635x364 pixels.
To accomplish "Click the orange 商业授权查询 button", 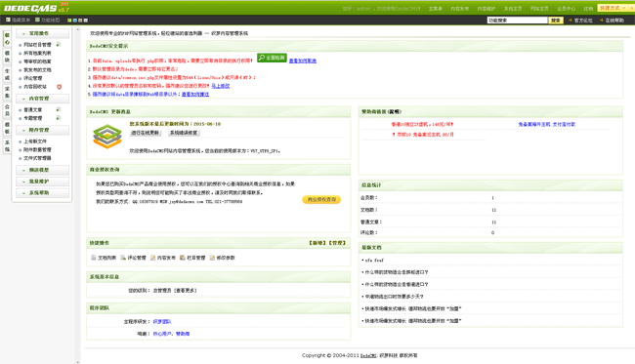I will [x=321, y=199].
